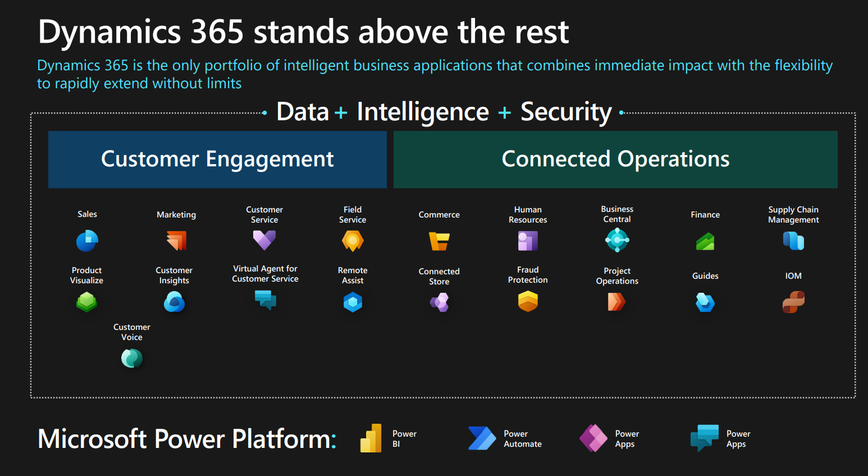Click the 'Connected Store' label

click(439, 276)
